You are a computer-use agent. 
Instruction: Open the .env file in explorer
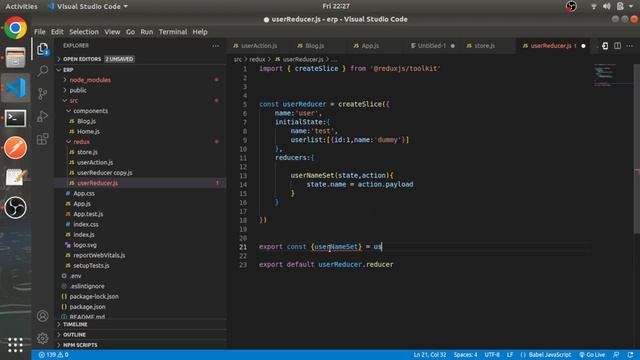pyautogui.click(x=140, y=276)
